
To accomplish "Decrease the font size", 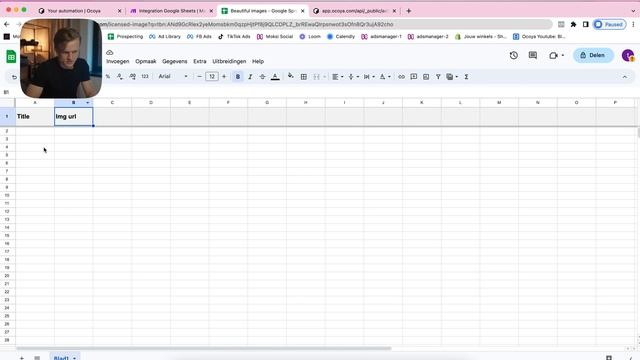I will point(199,77).
